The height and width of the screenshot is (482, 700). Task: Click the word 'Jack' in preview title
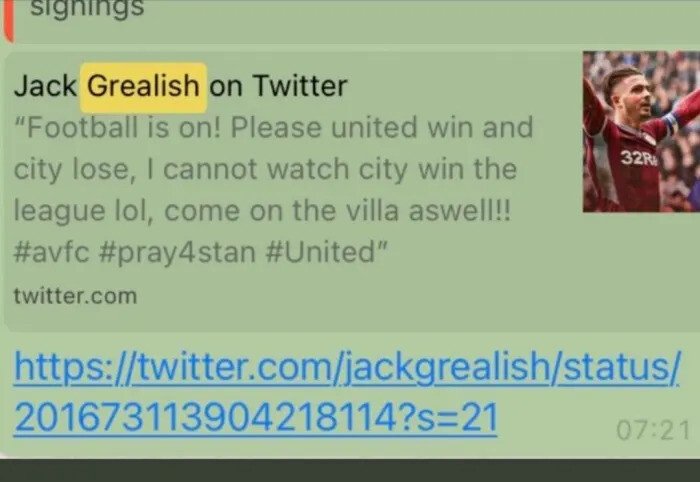(x=45, y=86)
